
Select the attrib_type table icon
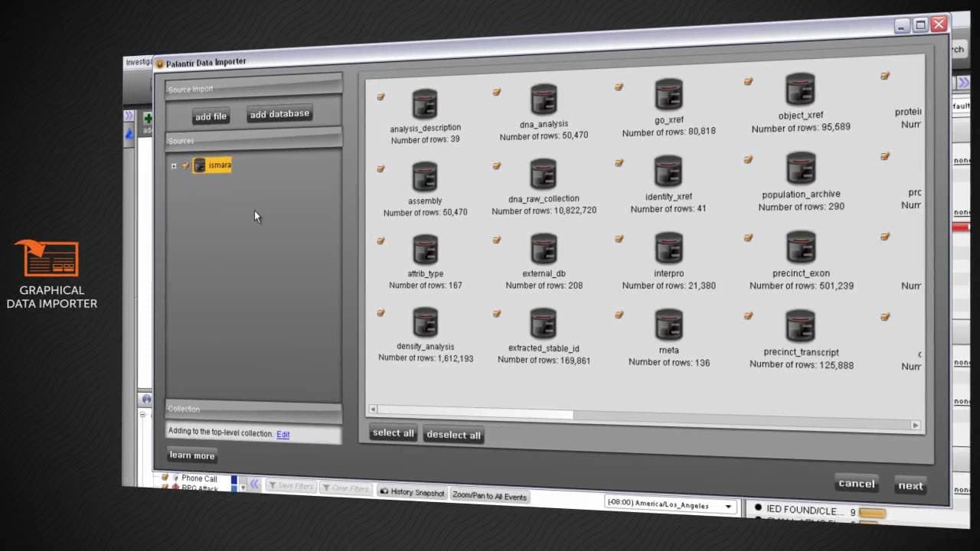click(425, 250)
